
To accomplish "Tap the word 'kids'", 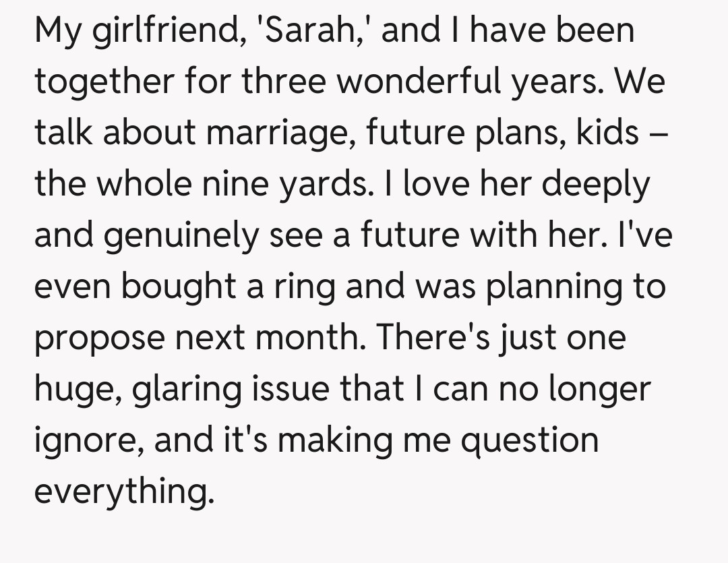I will (607, 133).
